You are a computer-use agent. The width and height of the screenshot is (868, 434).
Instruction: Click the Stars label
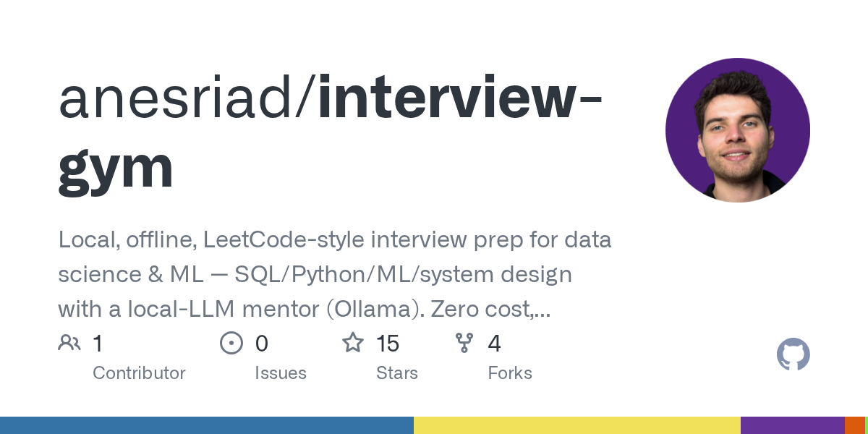pyautogui.click(x=397, y=373)
